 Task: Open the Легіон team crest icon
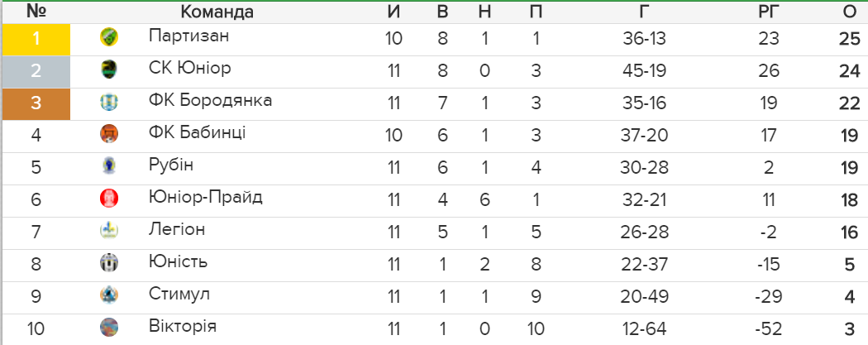[109, 230]
